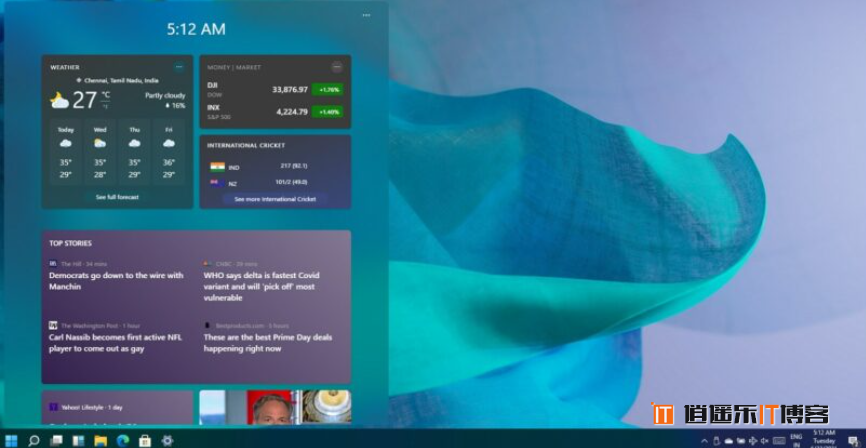Switch to Fahrenheit temperature unit
The height and width of the screenshot is (448, 866).
(105, 106)
